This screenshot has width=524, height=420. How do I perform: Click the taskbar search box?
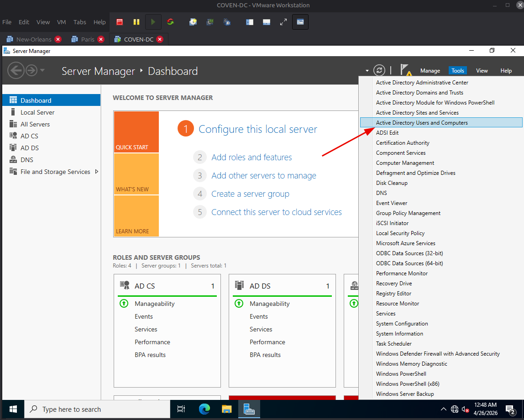pyautogui.click(x=97, y=409)
